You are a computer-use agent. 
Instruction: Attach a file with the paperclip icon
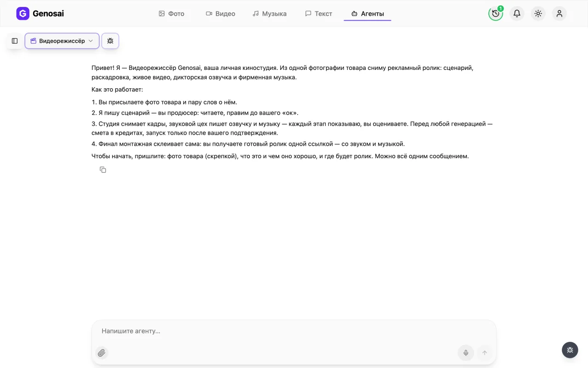[102, 353]
